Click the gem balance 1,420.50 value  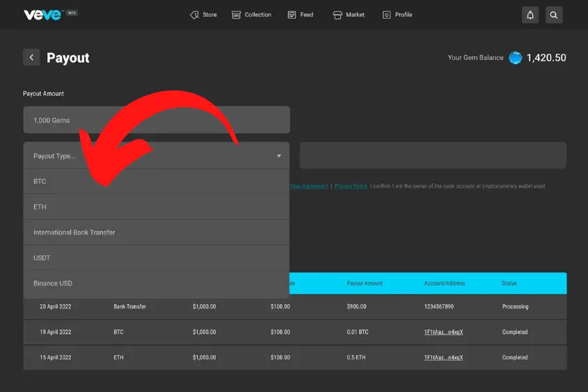click(x=546, y=58)
